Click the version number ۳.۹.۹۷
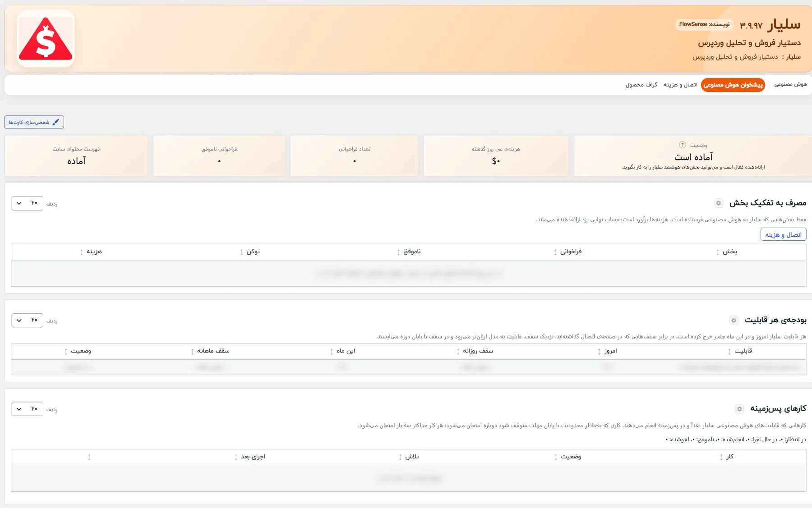Image resolution: width=812 pixels, height=508 pixels. [x=751, y=25]
